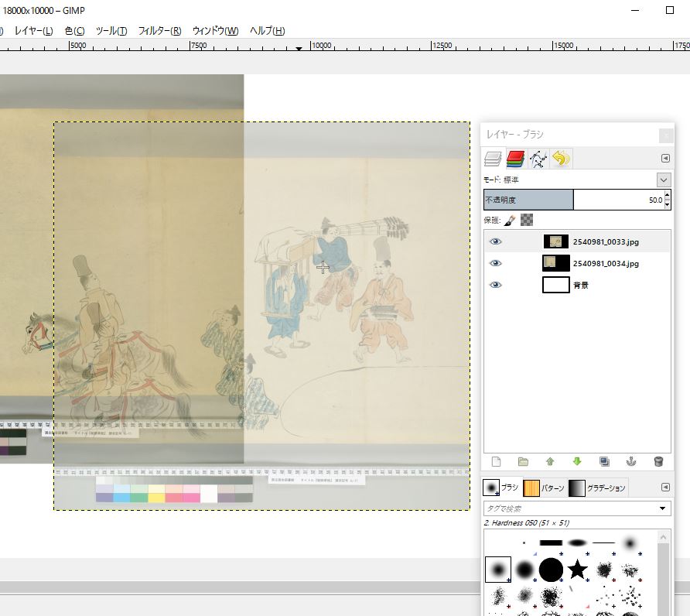
Task: Lower the layer with the green down arrow
Action: click(x=577, y=461)
